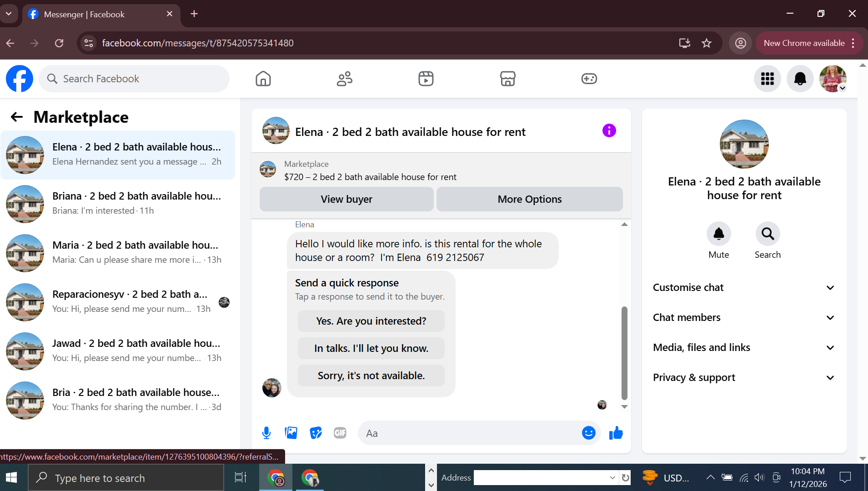Screen dimensions: 868x491
Task: Open the Facebook logo home link
Action: coord(20,79)
